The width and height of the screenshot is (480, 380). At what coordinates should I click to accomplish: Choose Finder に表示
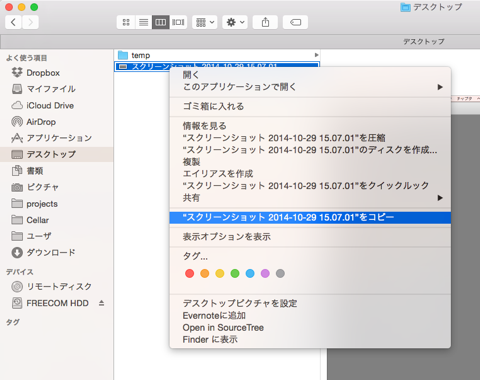coord(310,340)
